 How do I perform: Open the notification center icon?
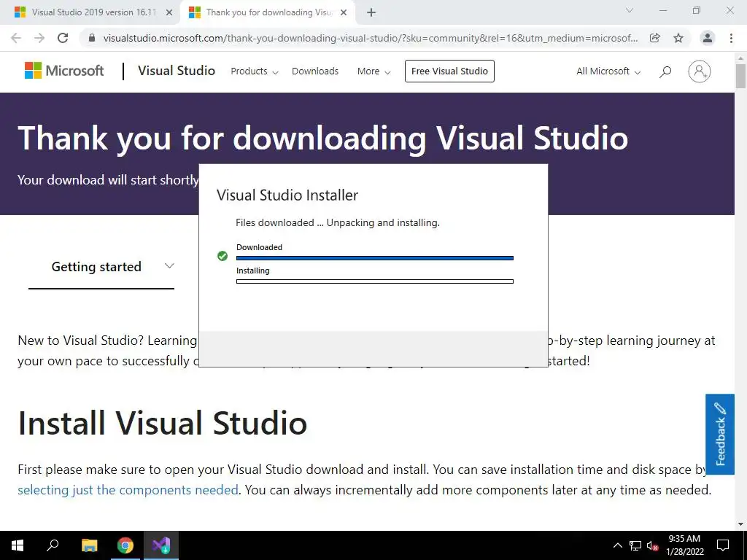(723, 545)
